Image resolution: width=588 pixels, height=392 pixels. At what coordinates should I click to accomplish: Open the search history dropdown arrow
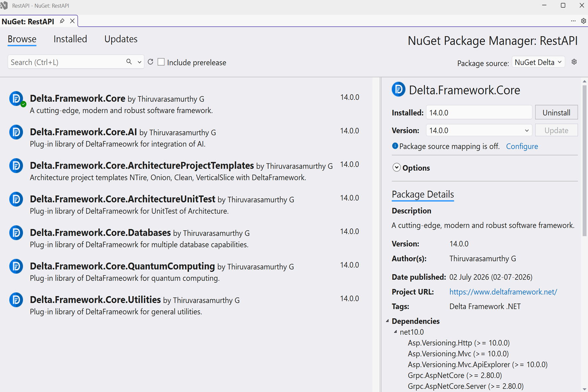click(x=139, y=62)
